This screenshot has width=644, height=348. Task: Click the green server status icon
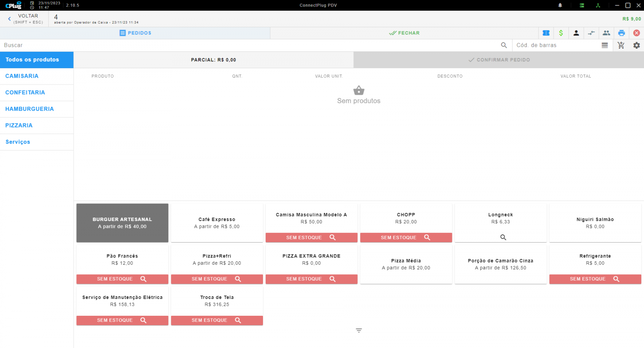pyautogui.click(x=582, y=5)
